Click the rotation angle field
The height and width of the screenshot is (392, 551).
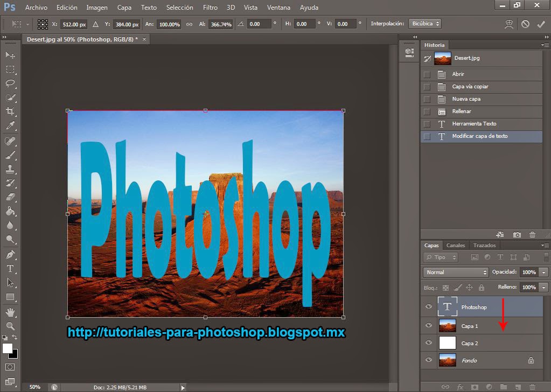click(x=259, y=24)
